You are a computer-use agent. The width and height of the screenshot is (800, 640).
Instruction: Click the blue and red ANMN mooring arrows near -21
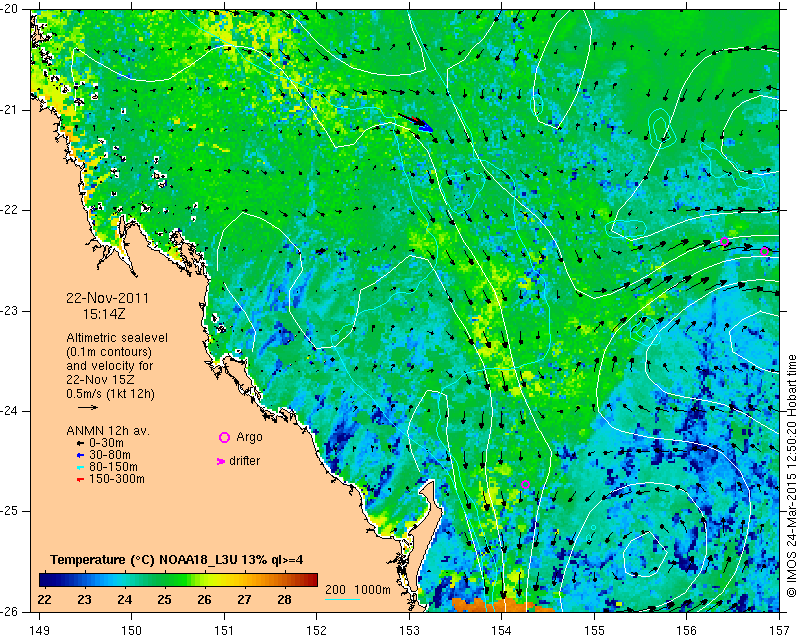click(x=416, y=122)
